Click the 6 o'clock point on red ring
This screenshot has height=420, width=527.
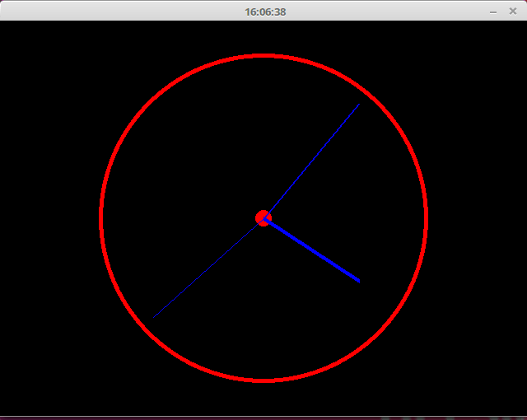coord(263,380)
